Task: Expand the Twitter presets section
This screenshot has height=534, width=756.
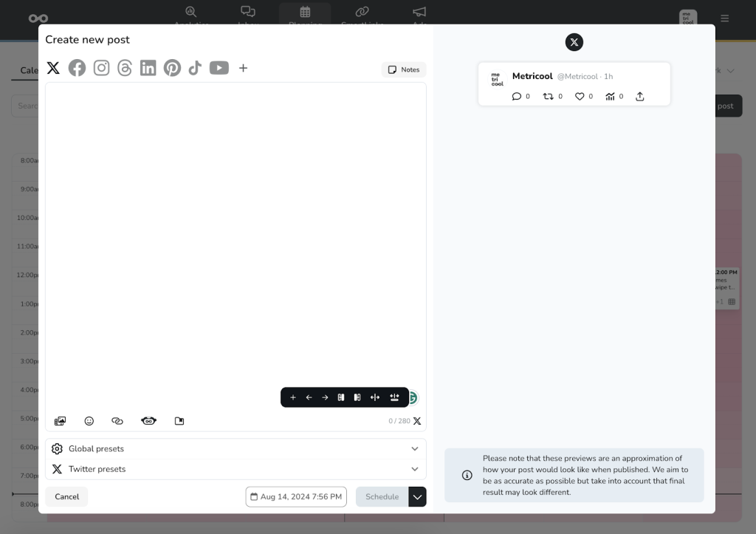Action: coord(236,469)
